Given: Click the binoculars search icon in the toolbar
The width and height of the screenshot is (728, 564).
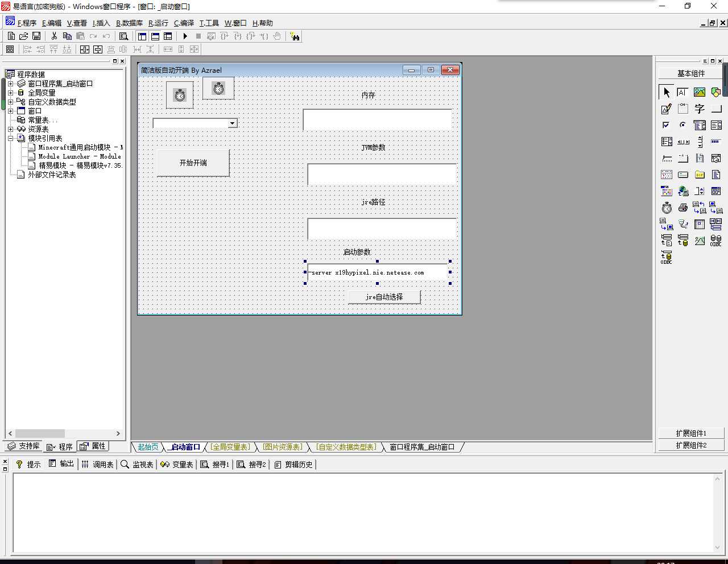Looking at the screenshot, I should click(x=295, y=36).
